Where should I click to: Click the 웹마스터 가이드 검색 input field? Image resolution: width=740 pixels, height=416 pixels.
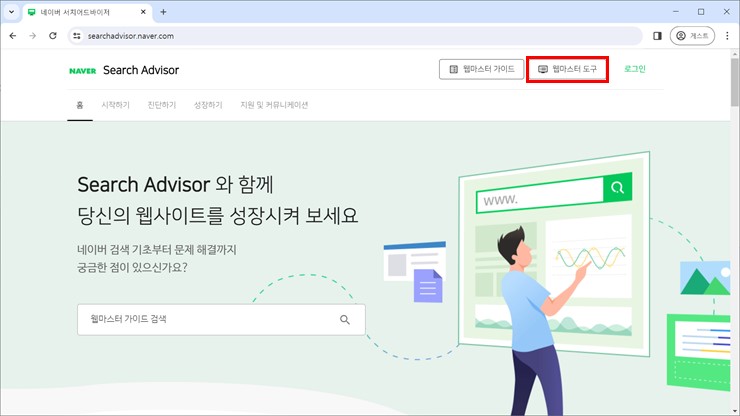pos(221,320)
